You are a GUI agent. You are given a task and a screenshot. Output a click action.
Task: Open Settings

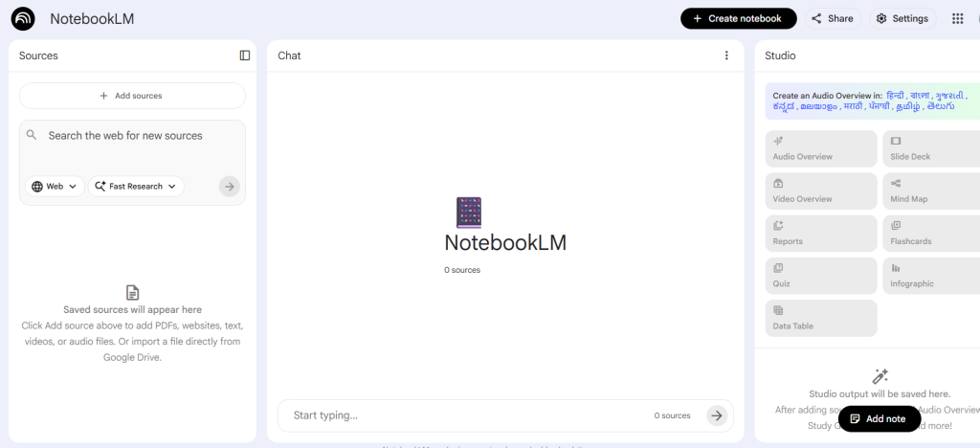click(x=903, y=19)
